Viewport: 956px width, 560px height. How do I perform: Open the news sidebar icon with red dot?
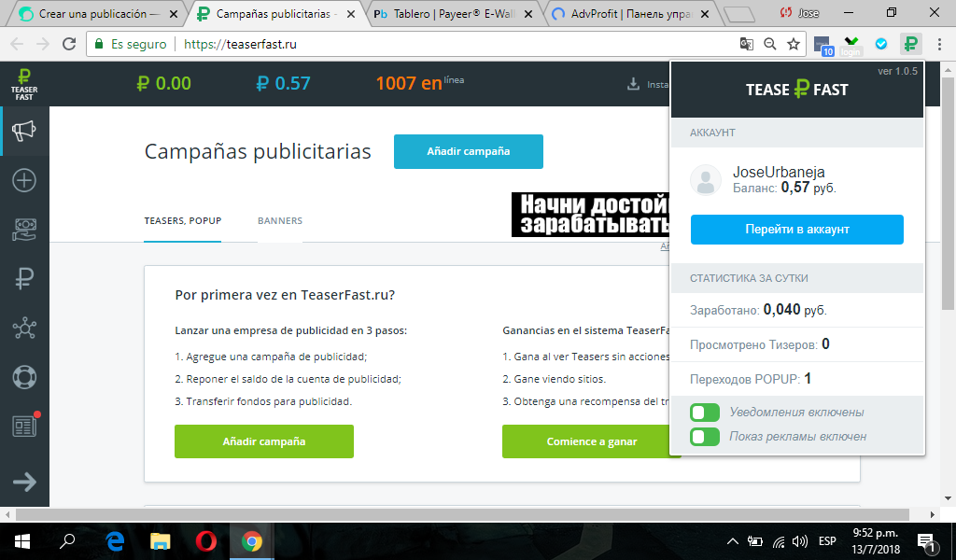[25, 425]
